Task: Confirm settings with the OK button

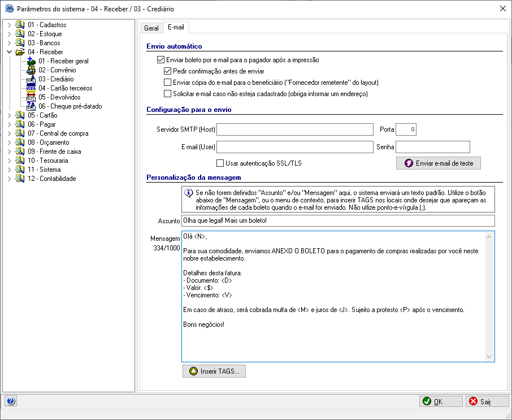Action: pyautogui.click(x=441, y=401)
